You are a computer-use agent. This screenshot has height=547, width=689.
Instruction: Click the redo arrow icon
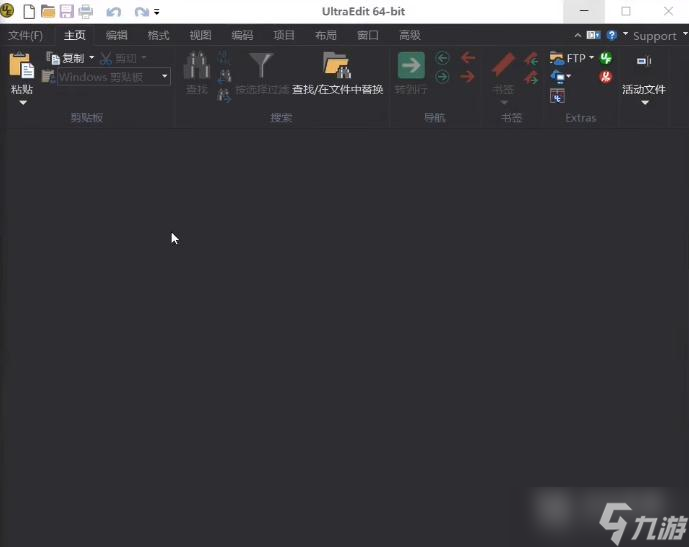coord(141,12)
